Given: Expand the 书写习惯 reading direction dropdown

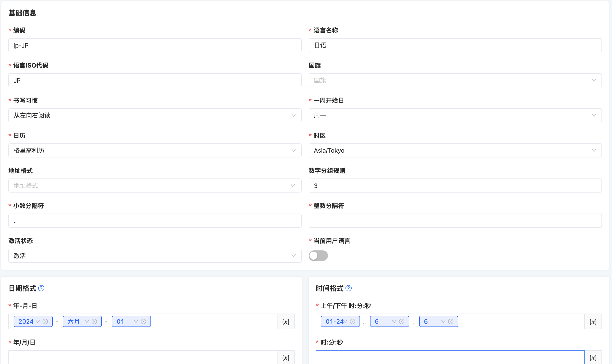Looking at the screenshot, I should [154, 115].
